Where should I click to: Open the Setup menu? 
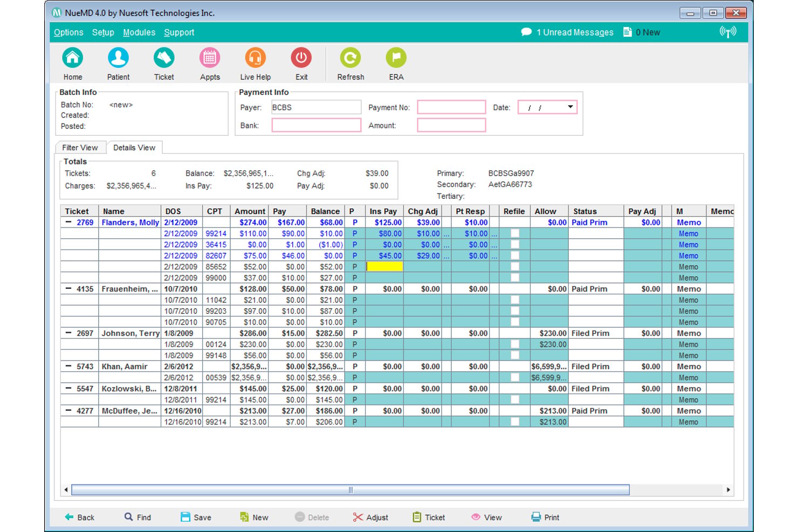[103, 32]
